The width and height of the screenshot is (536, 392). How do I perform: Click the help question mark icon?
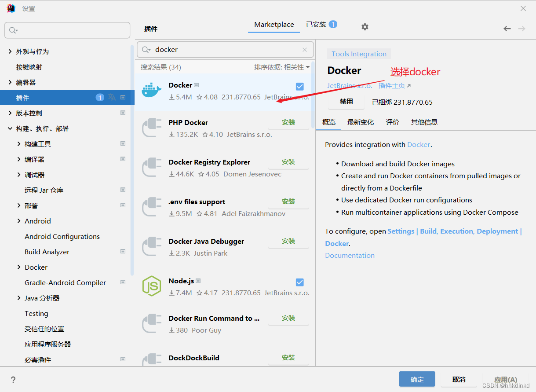point(13,380)
